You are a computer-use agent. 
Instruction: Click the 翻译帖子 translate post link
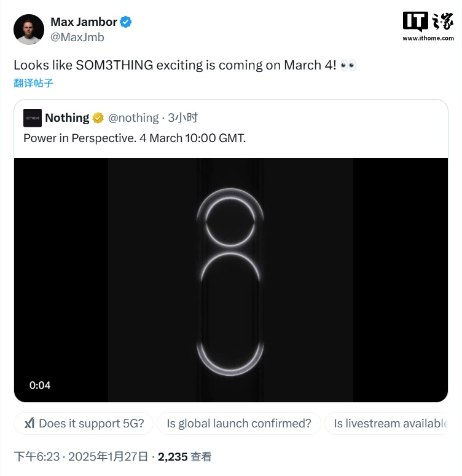pyautogui.click(x=33, y=83)
